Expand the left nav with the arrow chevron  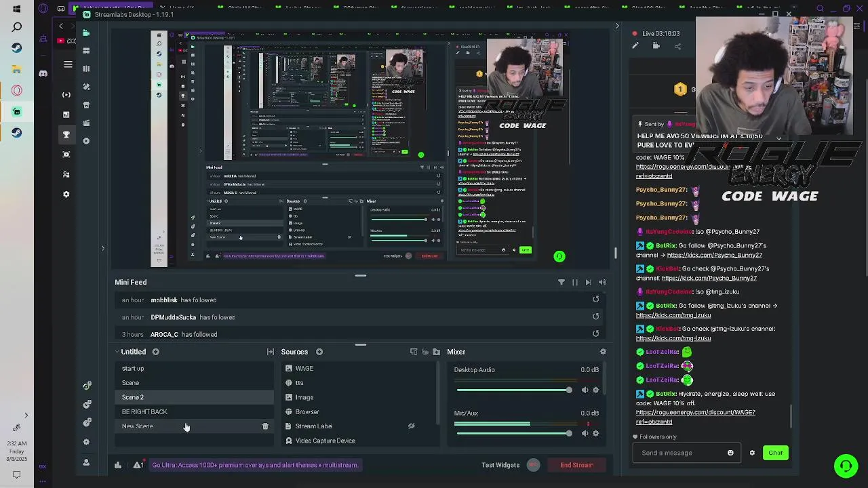(x=103, y=249)
